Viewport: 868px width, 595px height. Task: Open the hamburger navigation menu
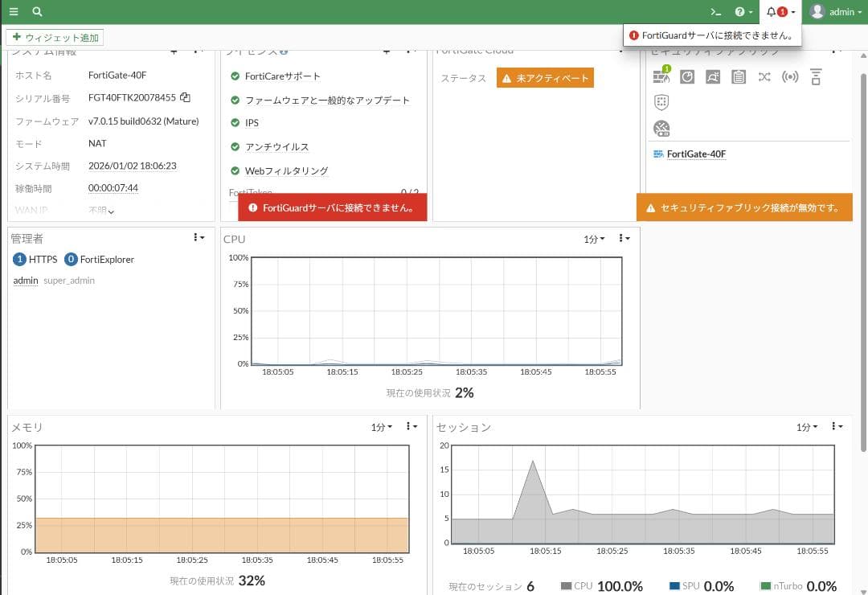coord(13,11)
